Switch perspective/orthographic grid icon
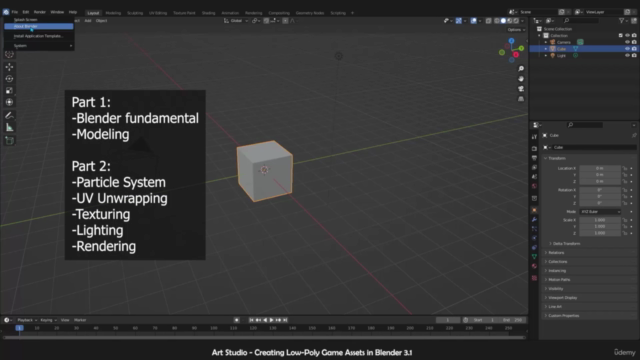This screenshot has width=640, height=360. pyautogui.click(x=521, y=99)
